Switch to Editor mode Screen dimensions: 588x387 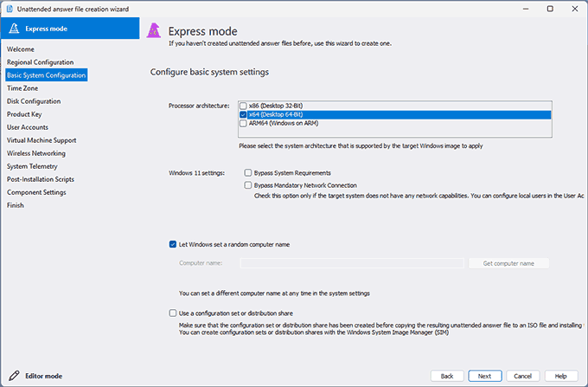43,376
